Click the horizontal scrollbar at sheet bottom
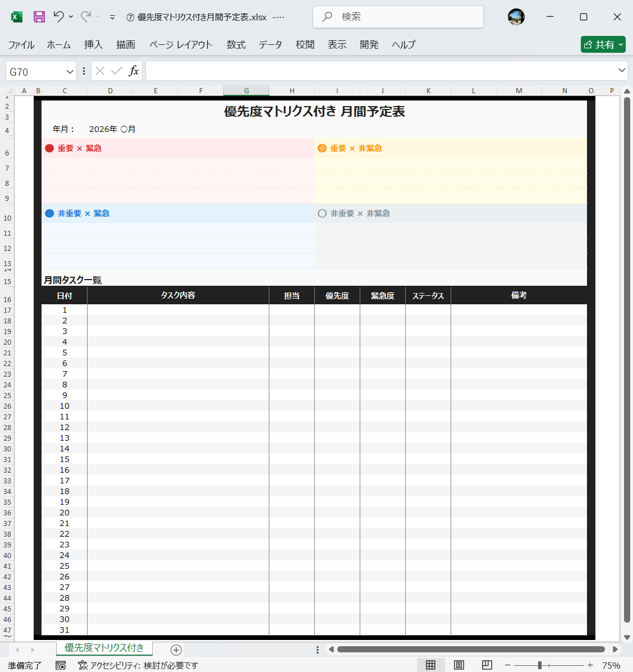Viewport: 633px width, 672px height. point(471,649)
